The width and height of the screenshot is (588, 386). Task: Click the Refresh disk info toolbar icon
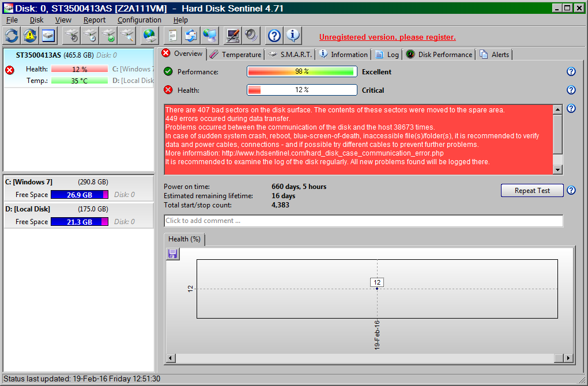pyautogui.click(x=12, y=36)
